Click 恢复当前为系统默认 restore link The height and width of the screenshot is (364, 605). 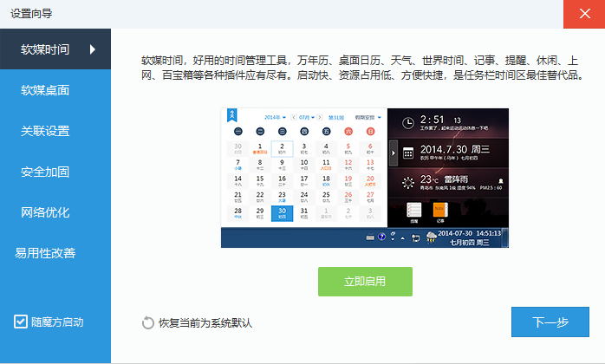pyautogui.click(x=197, y=322)
